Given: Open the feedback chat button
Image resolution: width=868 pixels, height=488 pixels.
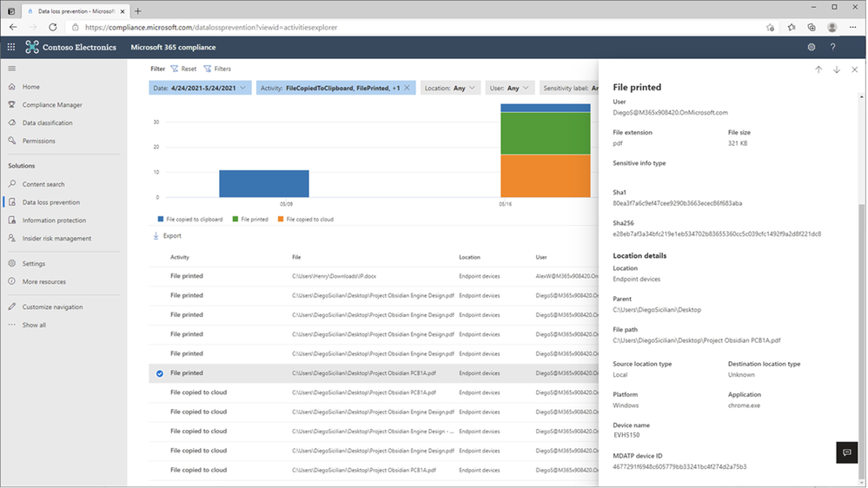Looking at the screenshot, I should tap(846, 452).
